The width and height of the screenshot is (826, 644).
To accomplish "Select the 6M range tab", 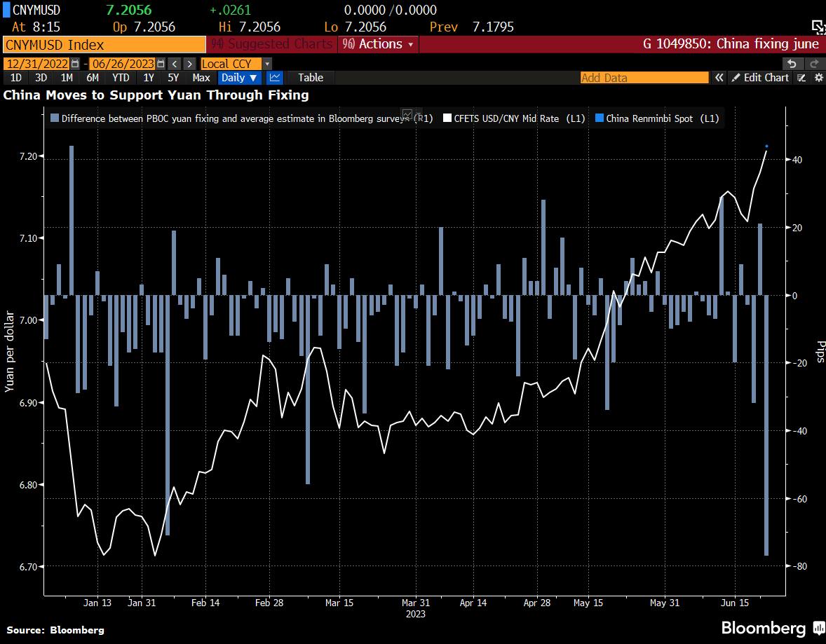I will click(x=92, y=78).
